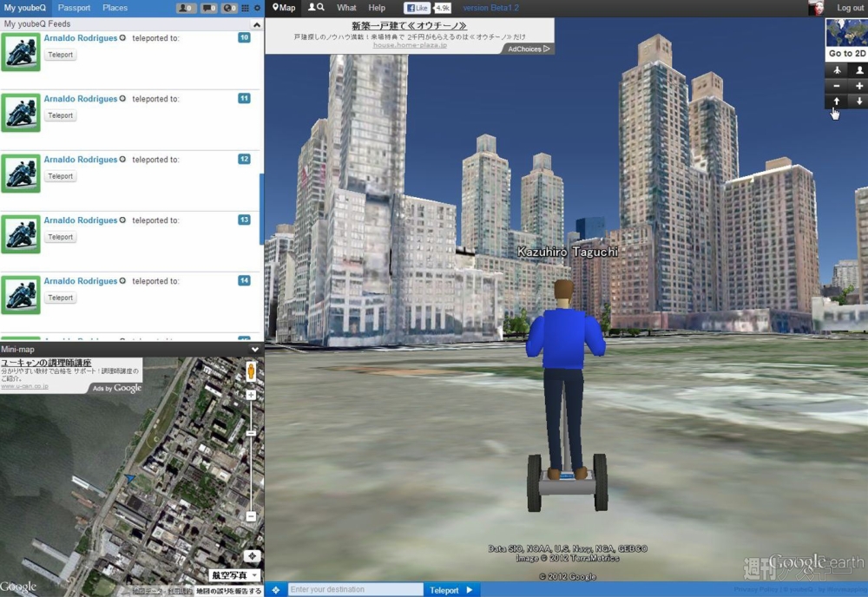Open the messages counter icon in header
The width and height of the screenshot is (868, 597).
[x=208, y=8]
